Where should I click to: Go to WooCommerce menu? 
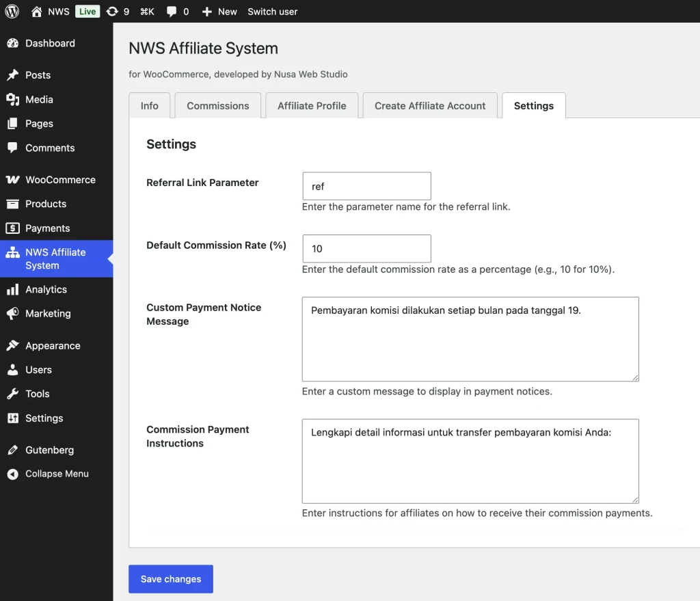pyautogui.click(x=60, y=180)
